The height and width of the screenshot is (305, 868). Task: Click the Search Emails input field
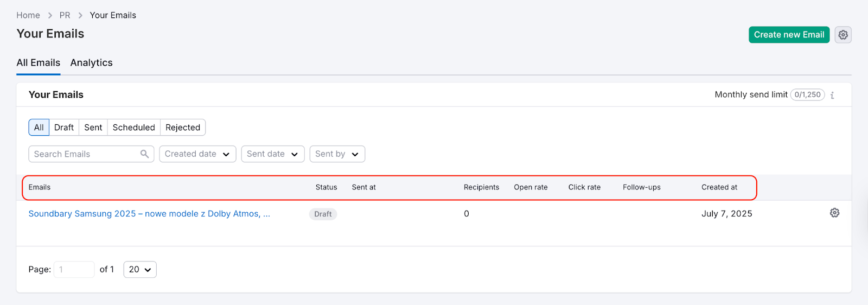pos(84,154)
